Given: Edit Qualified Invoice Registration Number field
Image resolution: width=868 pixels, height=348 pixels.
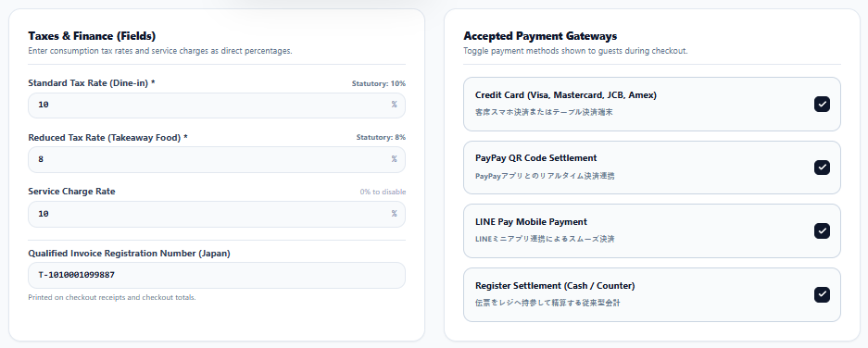Looking at the screenshot, I should click(x=217, y=275).
